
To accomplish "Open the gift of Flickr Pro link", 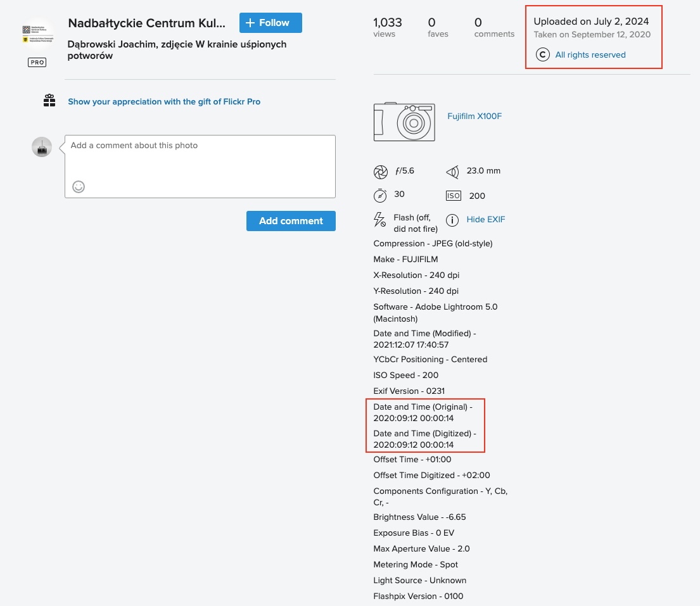I will tap(164, 101).
